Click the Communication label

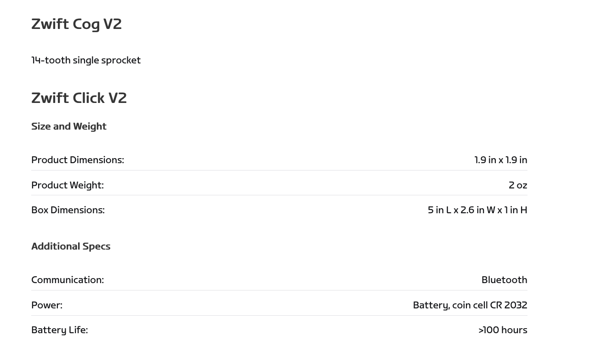tap(68, 280)
